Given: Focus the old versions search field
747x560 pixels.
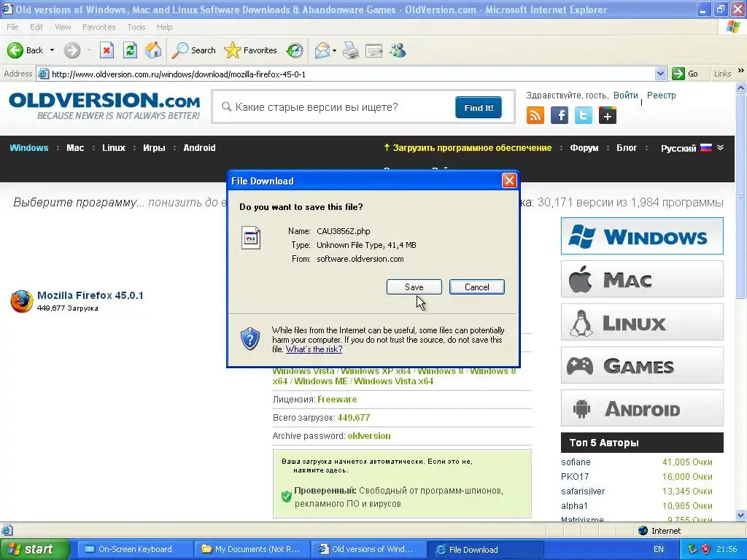Looking at the screenshot, I should 333,107.
